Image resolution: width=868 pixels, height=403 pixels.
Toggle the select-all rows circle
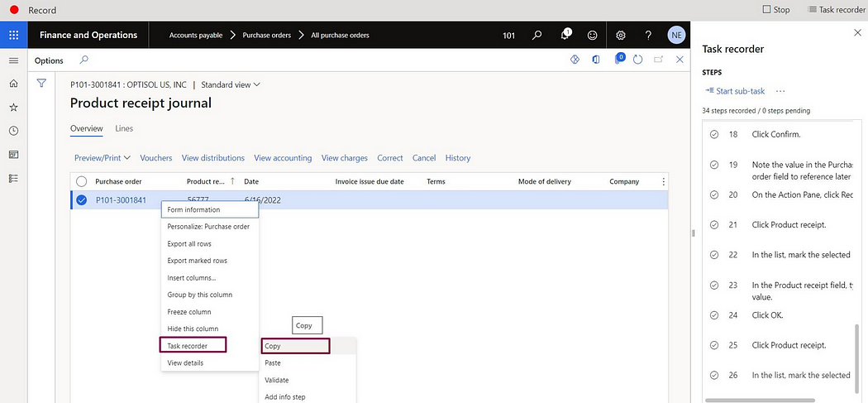coord(82,181)
